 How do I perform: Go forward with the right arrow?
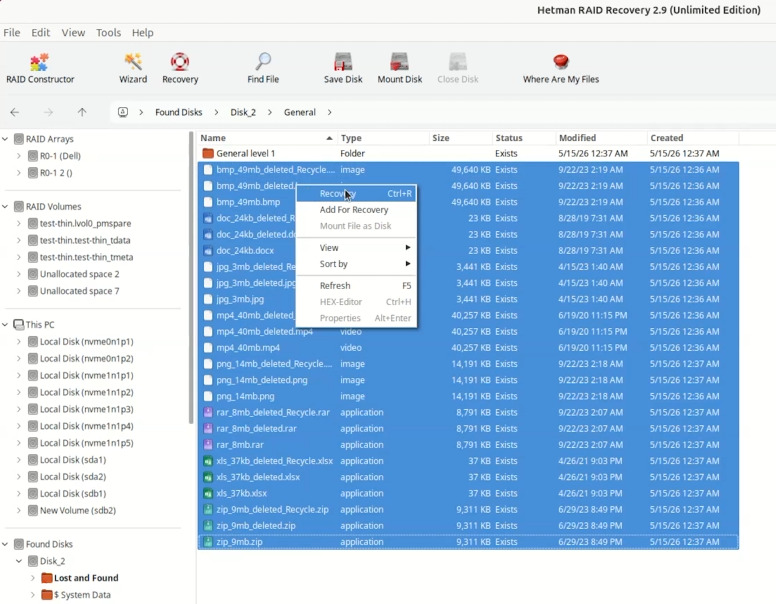(48, 112)
